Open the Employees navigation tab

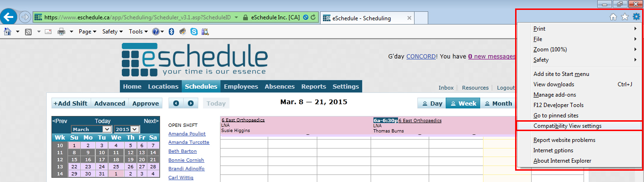coord(241,86)
